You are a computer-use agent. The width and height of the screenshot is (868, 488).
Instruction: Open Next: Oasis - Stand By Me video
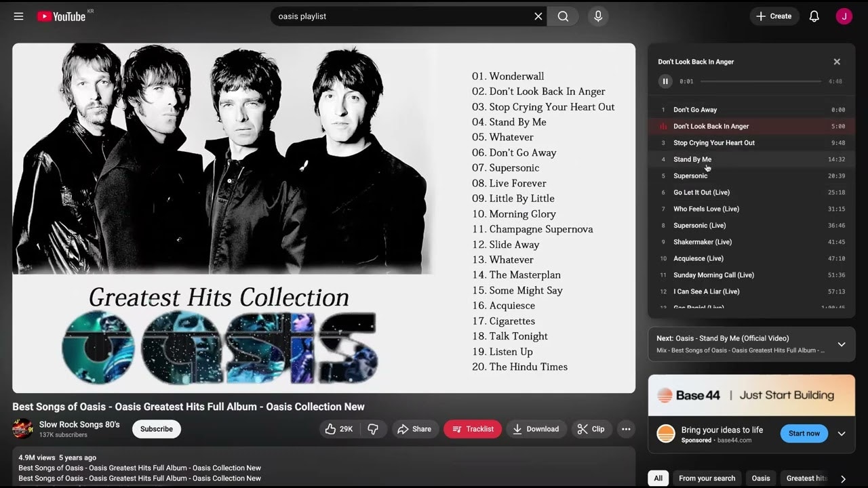point(723,338)
